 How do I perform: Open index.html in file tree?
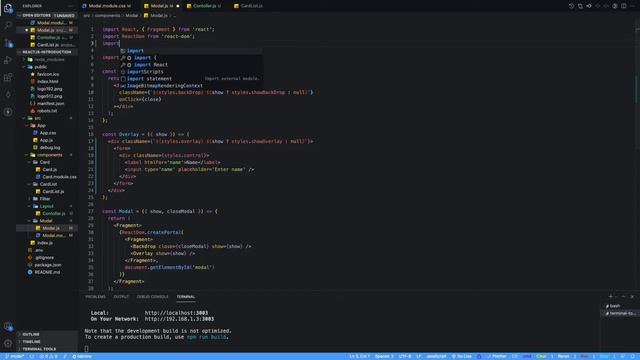[x=47, y=81]
